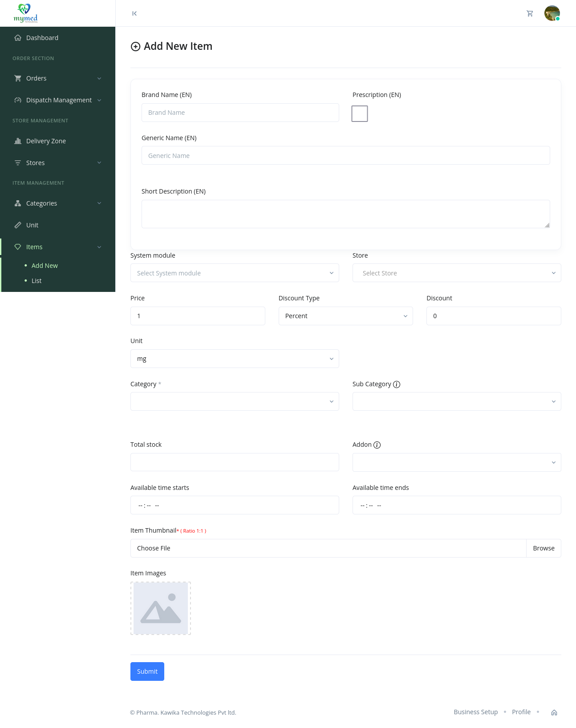The width and height of the screenshot is (576, 728).
Task: Open the Business Setup footer link
Action: tap(475, 712)
